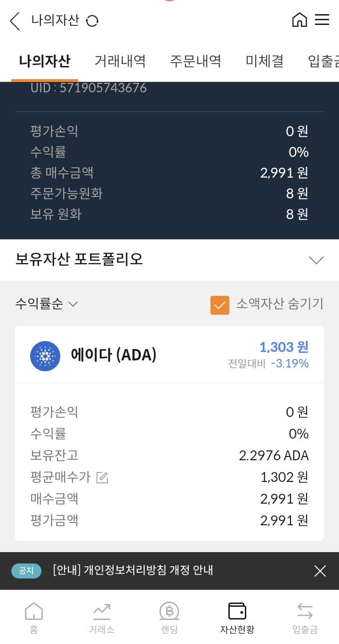Image resolution: width=339 pixels, height=644 pixels.
Task: Open 렌딩 bitcoin icon in bottom bar
Action: point(169,618)
